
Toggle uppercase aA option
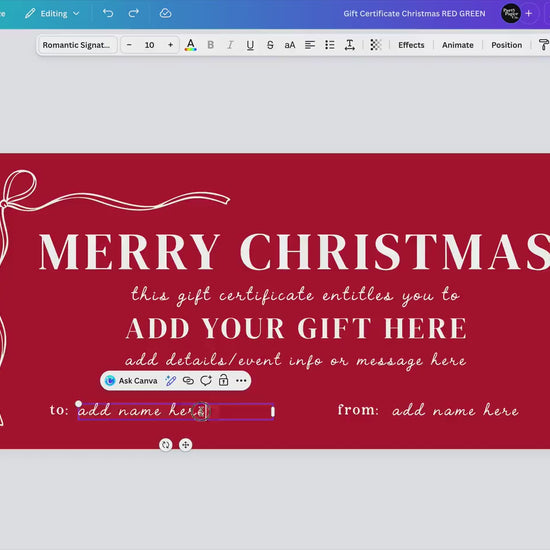point(290,45)
